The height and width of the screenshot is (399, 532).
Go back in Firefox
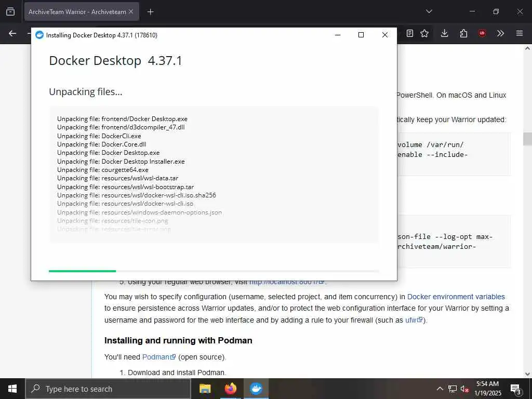(12, 33)
